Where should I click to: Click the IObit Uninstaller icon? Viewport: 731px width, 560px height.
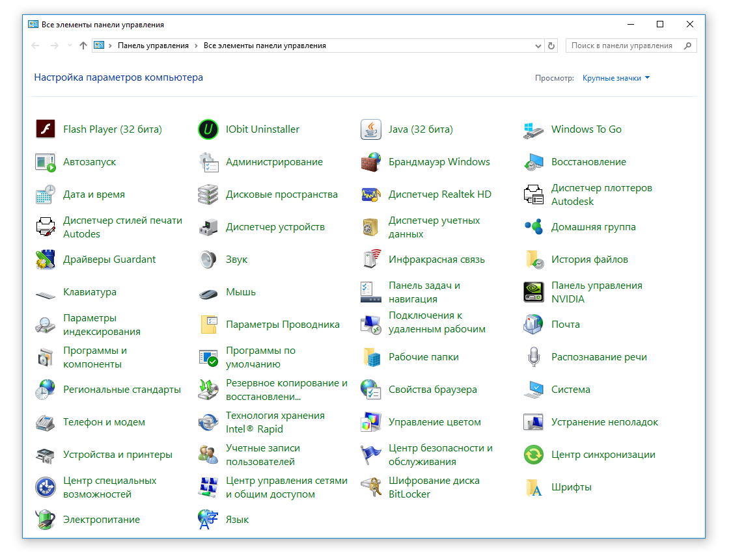coord(208,129)
